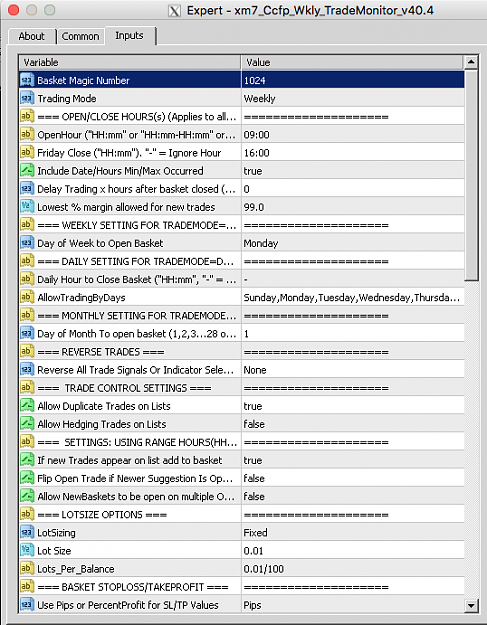Click the icon beside Allow NewBaskets row

coord(27,496)
